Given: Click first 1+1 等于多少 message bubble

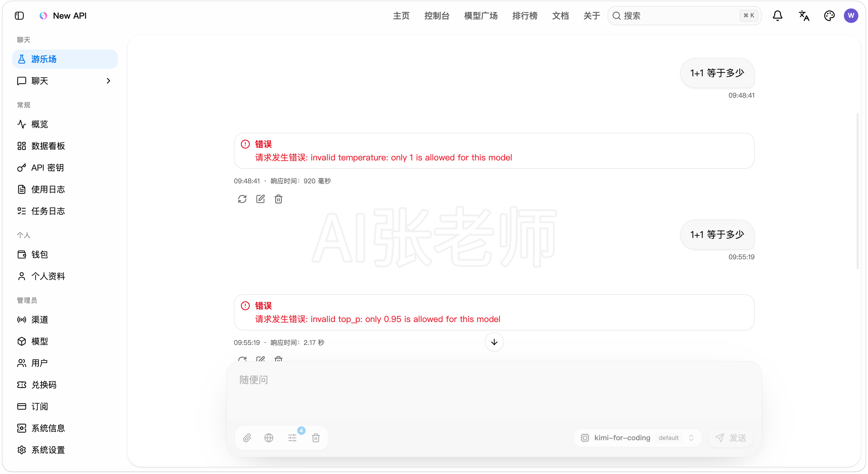Looking at the screenshot, I should [717, 73].
